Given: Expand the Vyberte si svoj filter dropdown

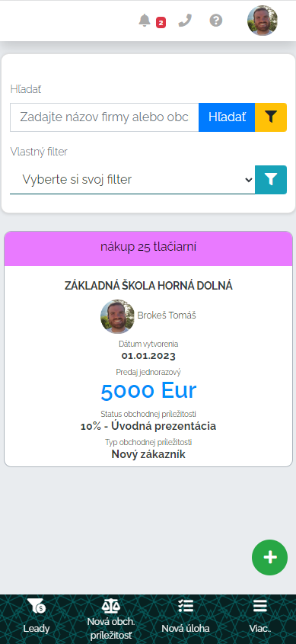Looking at the screenshot, I should [132, 180].
